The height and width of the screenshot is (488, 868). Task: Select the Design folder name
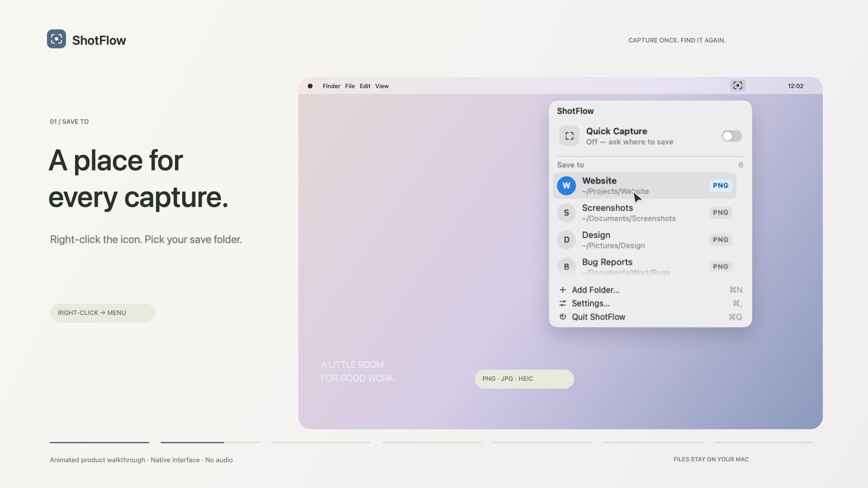pyautogui.click(x=596, y=235)
